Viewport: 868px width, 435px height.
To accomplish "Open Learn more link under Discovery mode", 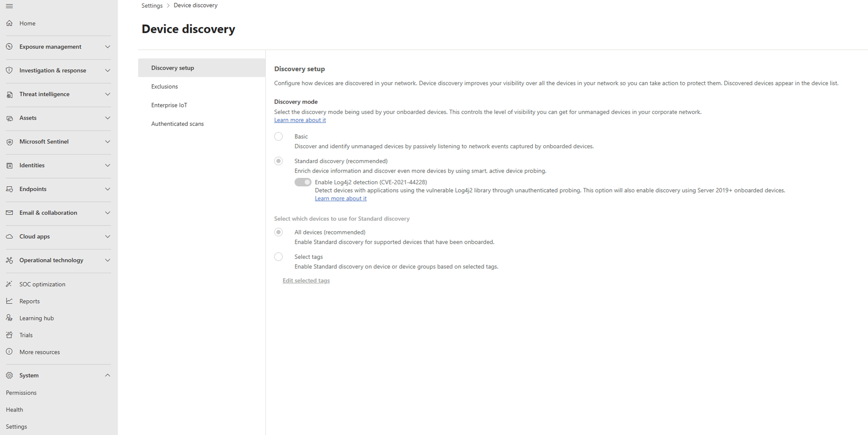I will click(x=300, y=120).
